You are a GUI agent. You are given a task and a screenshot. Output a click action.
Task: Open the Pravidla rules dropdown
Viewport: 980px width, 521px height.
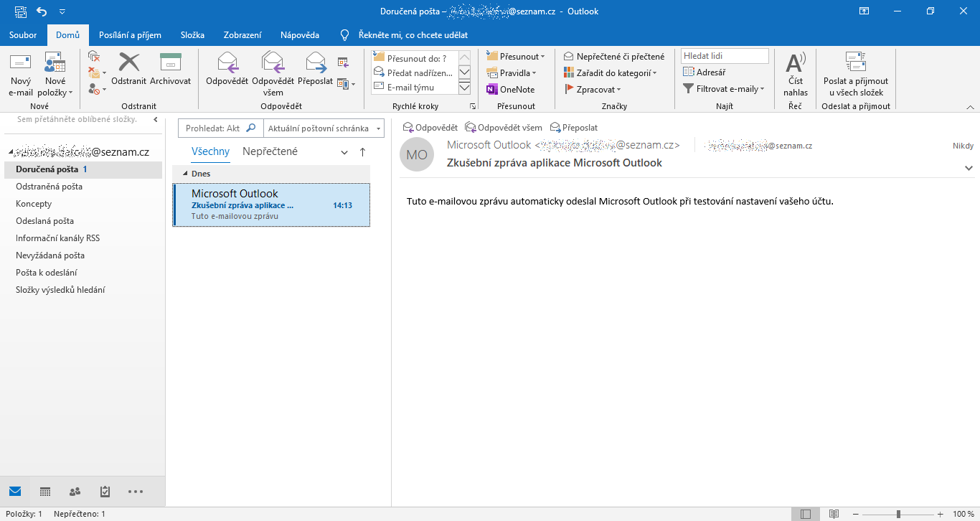(512, 72)
